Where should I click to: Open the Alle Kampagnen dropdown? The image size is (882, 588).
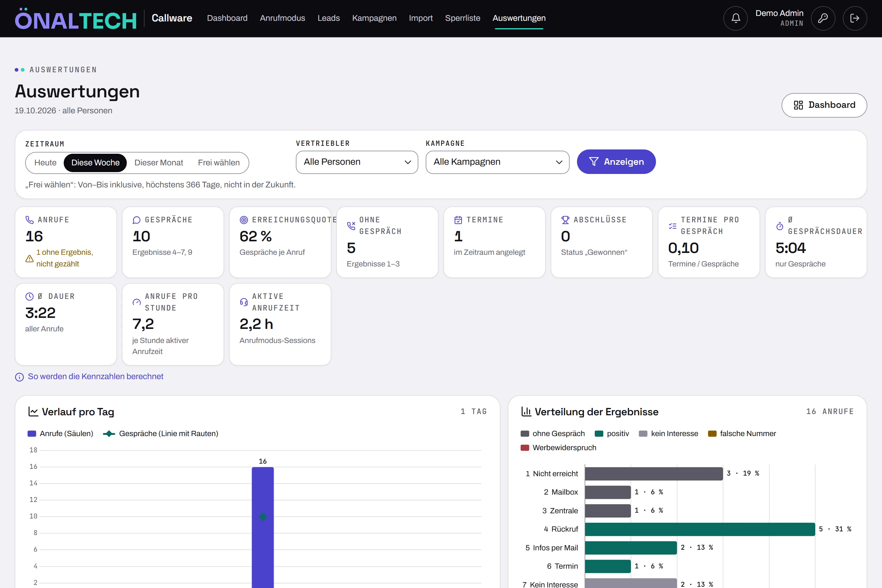497,162
